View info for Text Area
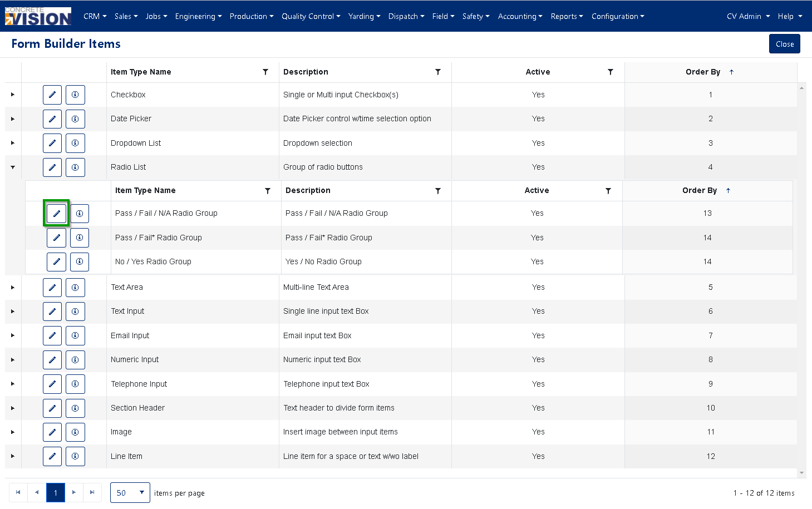Image resolution: width=812 pixels, height=509 pixels. [x=75, y=288]
